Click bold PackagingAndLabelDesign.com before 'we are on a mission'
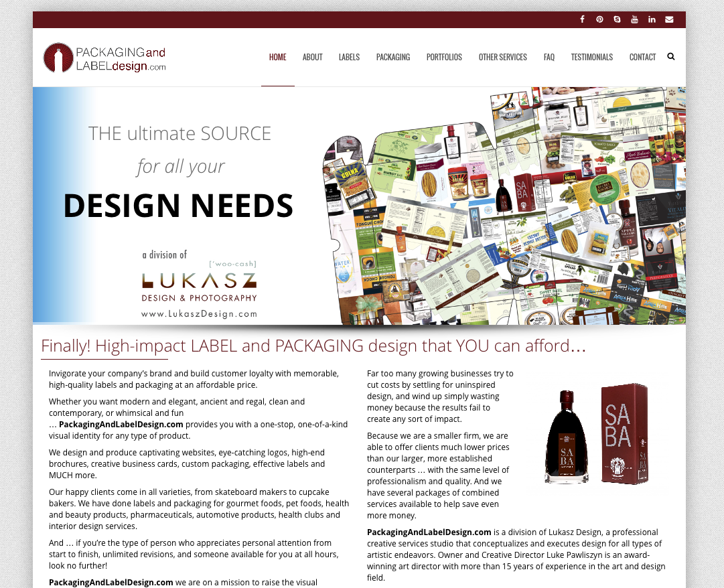724x588 pixels. 111,583
